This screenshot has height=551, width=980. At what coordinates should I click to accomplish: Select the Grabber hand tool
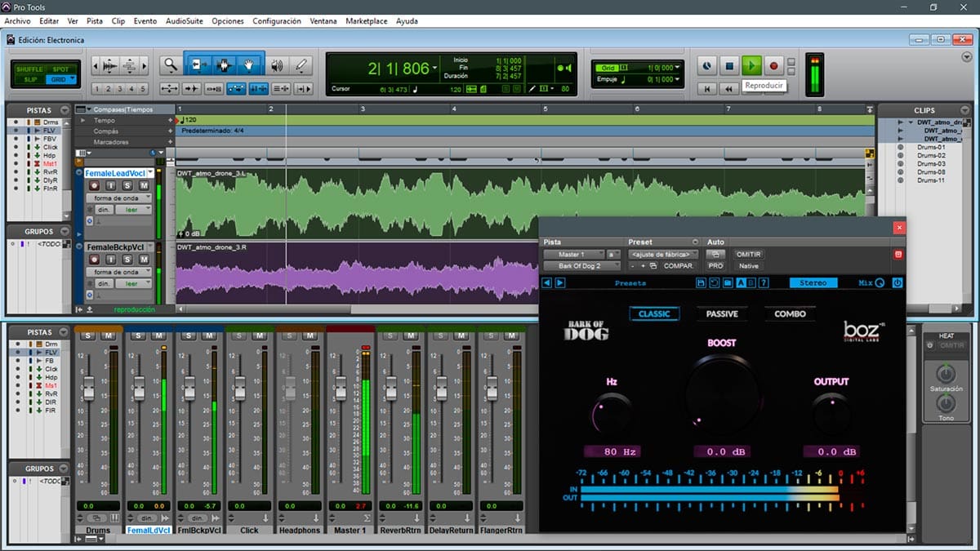pos(250,65)
